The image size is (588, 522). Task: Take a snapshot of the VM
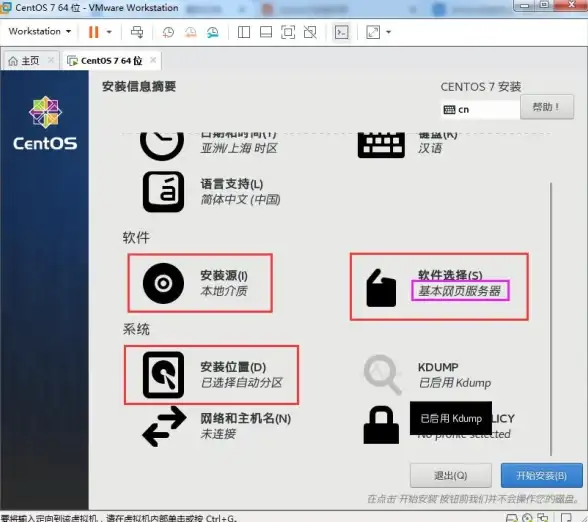[168, 32]
